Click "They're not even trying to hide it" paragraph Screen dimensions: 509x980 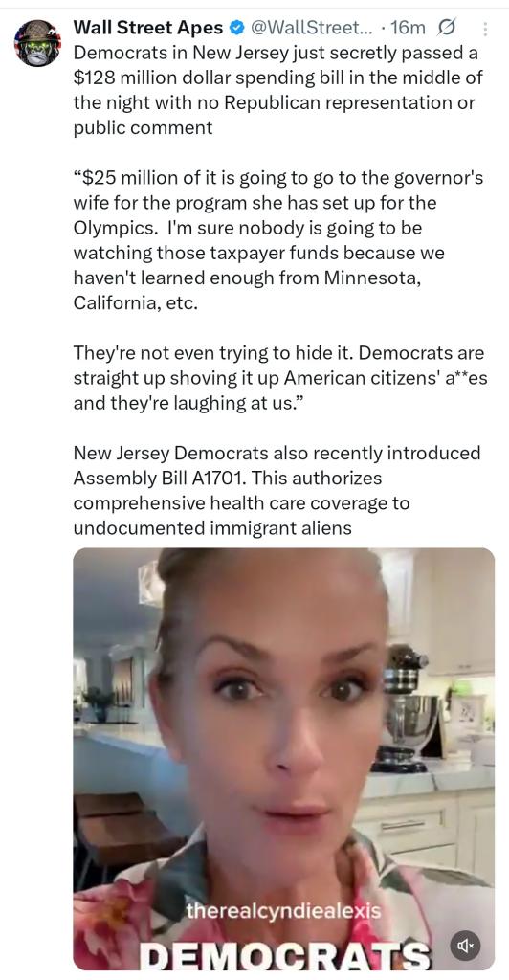tap(280, 378)
